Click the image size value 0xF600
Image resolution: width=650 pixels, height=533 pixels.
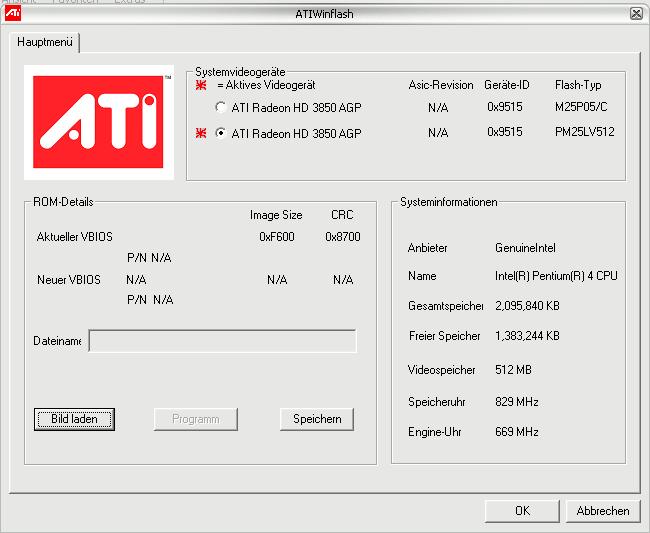(x=276, y=237)
